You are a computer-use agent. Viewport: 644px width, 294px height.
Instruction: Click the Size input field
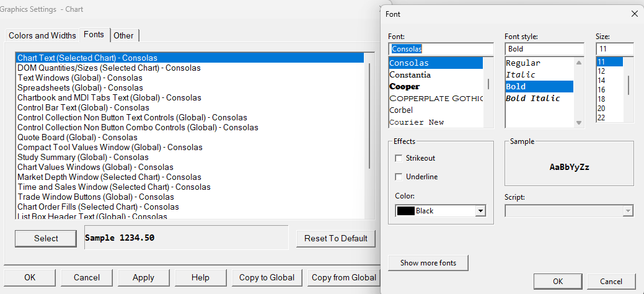(614, 48)
